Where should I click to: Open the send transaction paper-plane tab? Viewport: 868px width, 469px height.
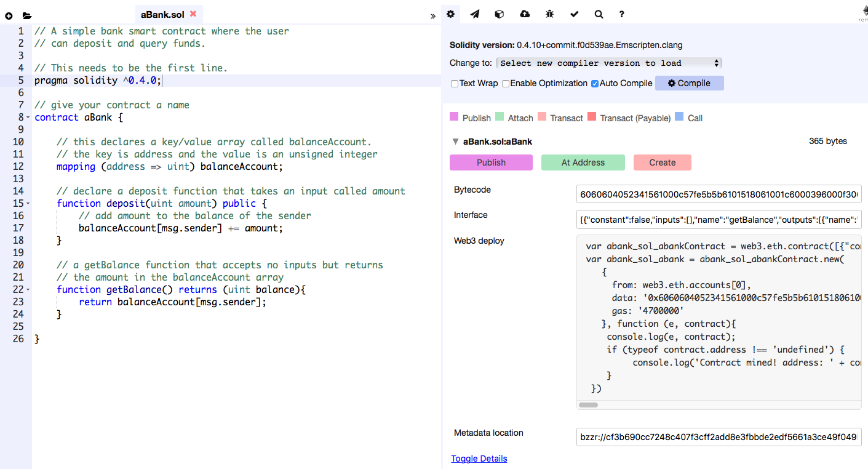pyautogui.click(x=475, y=14)
